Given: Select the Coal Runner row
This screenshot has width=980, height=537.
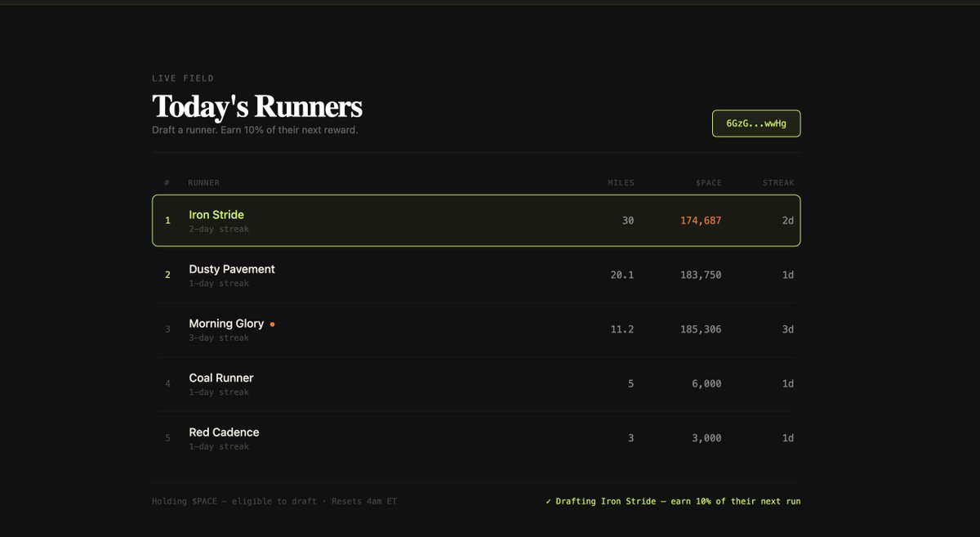Looking at the screenshot, I should (476, 384).
